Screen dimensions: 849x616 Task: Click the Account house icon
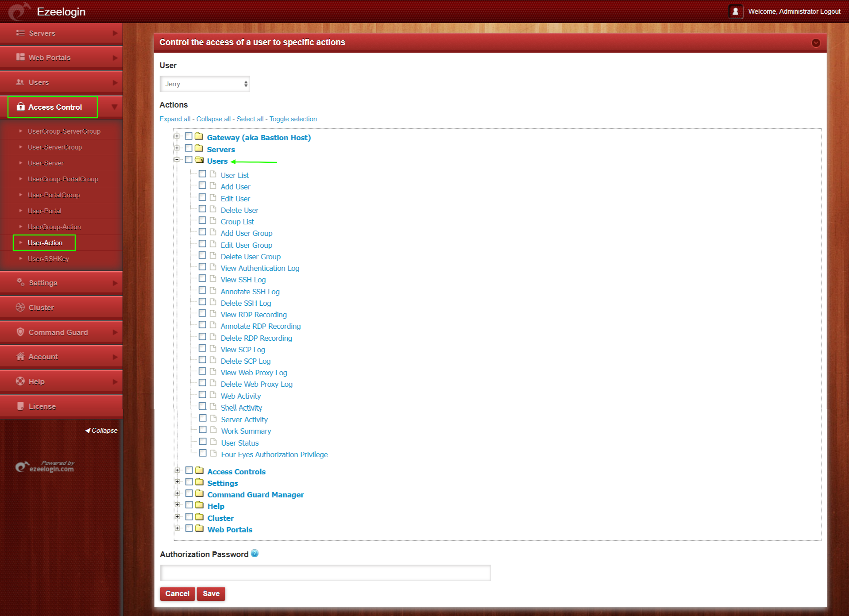coord(20,356)
